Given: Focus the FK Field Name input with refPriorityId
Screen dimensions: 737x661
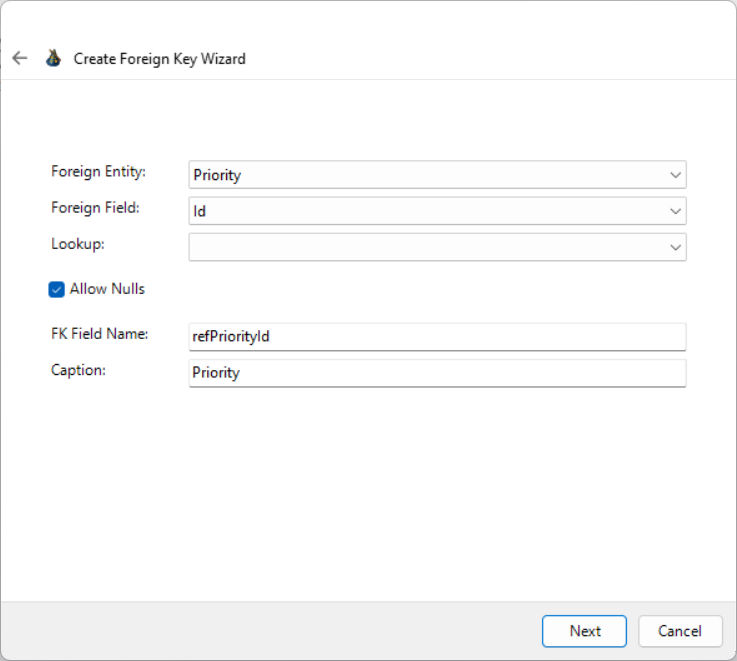Looking at the screenshot, I should (x=436, y=337).
